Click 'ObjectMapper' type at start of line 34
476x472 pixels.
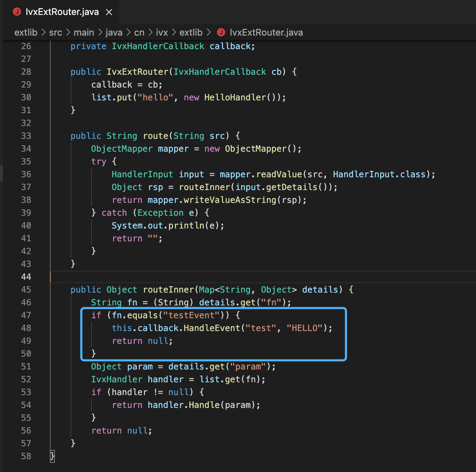[122, 149]
